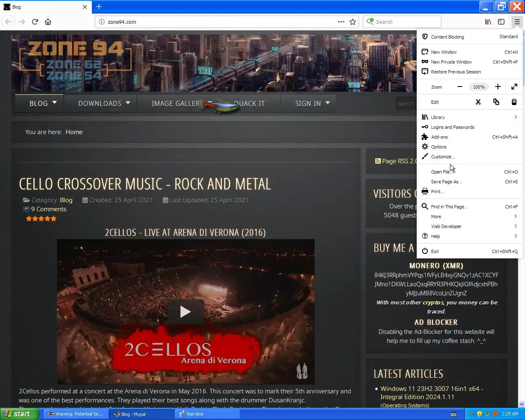The width and height of the screenshot is (525, 420).
Task: Reset zoom level at 100%
Action: (x=479, y=87)
